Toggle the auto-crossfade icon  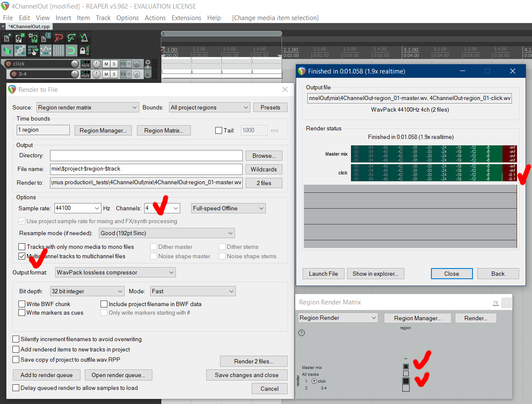[7, 50]
